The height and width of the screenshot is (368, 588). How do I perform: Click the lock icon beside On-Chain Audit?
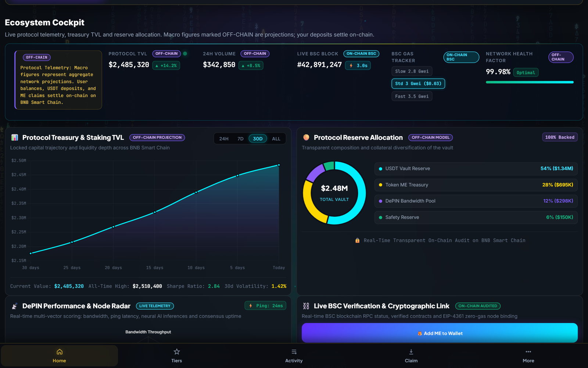(357, 240)
